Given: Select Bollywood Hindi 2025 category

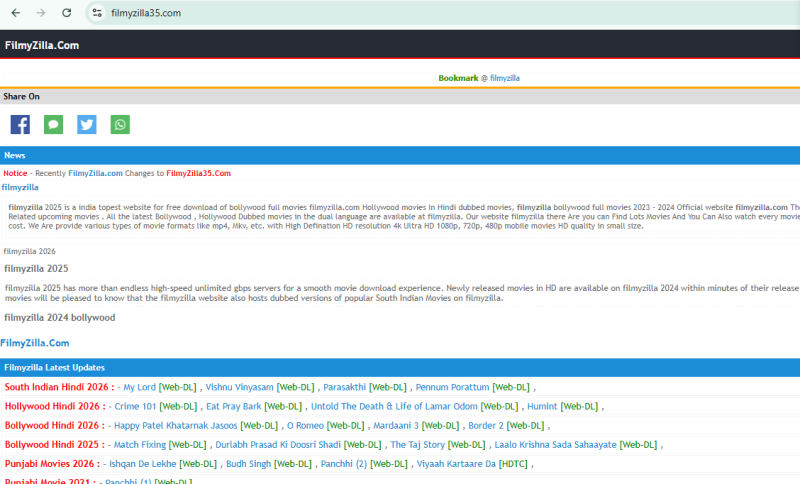Looking at the screenshot, I should click(x=55, y=445).
